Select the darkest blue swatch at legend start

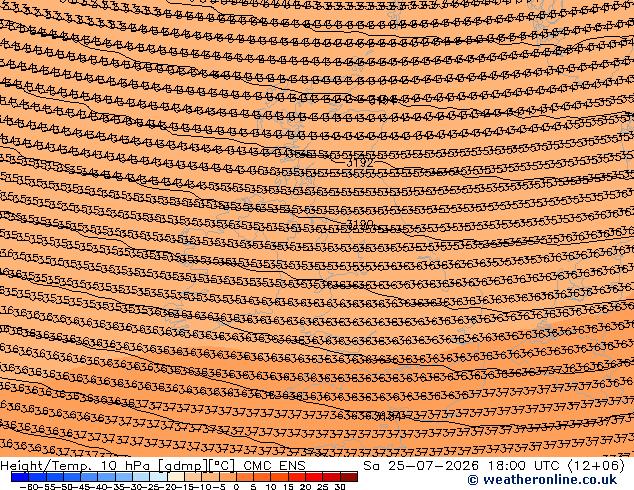point(20,476)
